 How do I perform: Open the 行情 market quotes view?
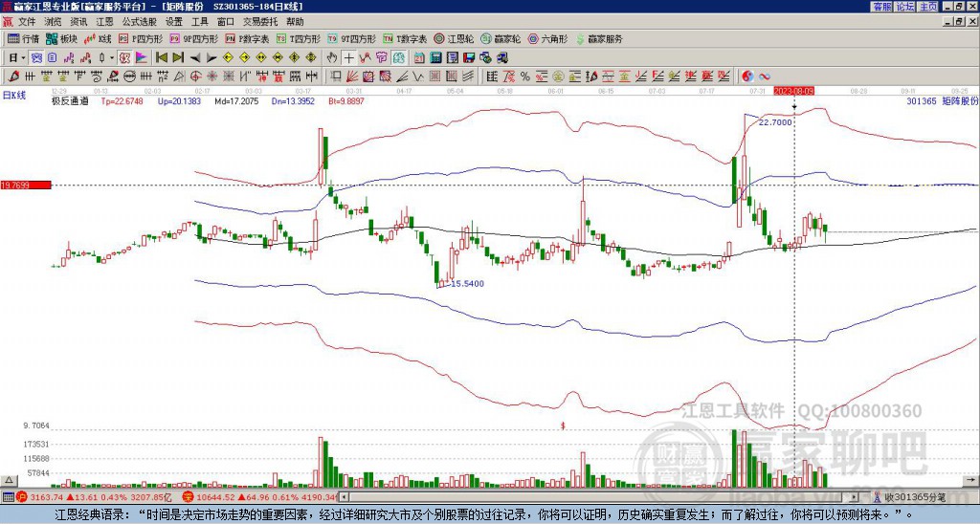click(x=24, y=38)
